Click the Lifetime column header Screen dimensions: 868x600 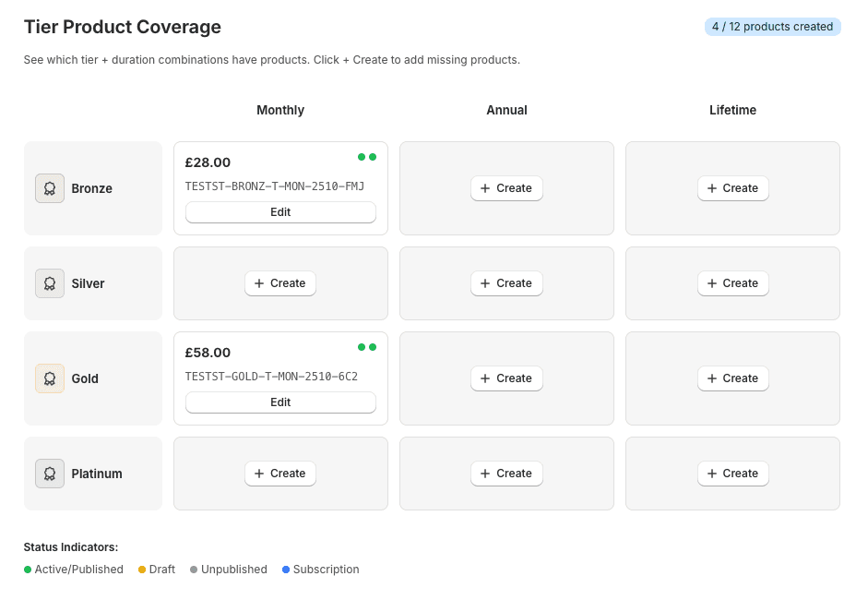733,110
